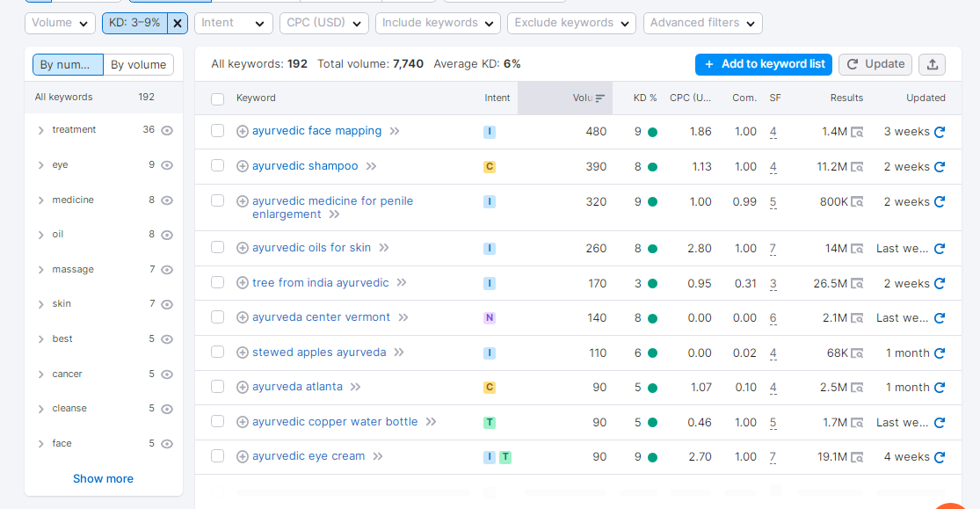Open the Volume filter dropdown

click(x=60, y=23)
